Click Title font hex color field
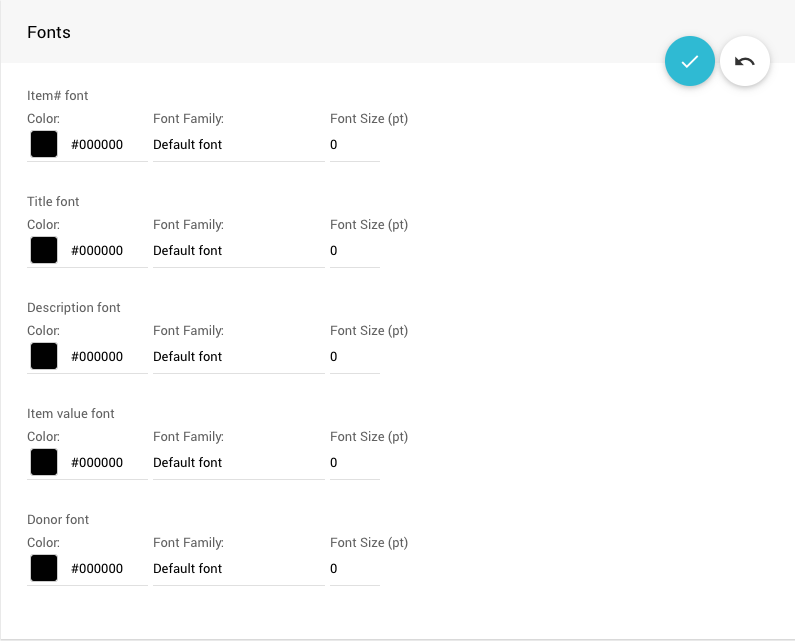The image size is (795, 641). click(x=105, y=251)
